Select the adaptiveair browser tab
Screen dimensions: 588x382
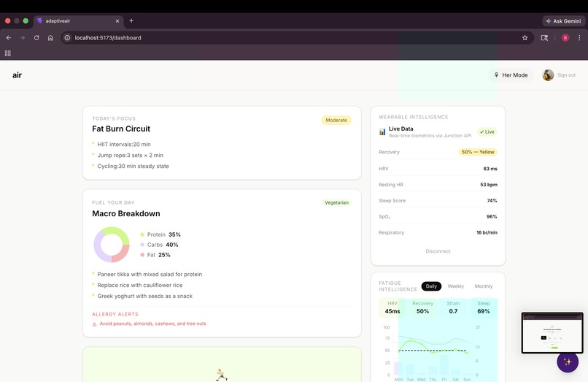78,21
